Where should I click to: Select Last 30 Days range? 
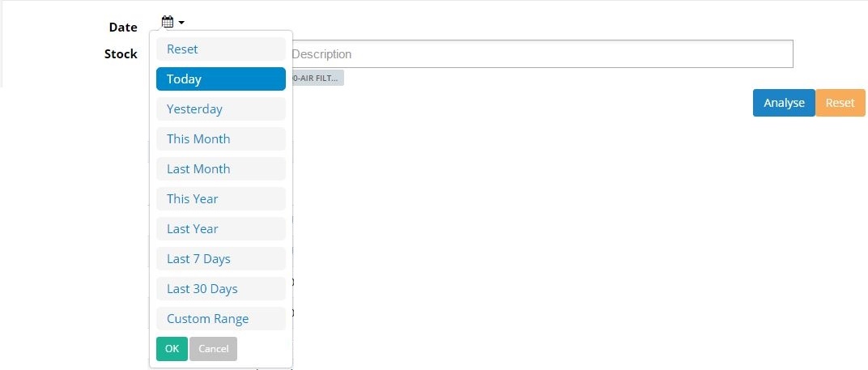pos(221,288)
